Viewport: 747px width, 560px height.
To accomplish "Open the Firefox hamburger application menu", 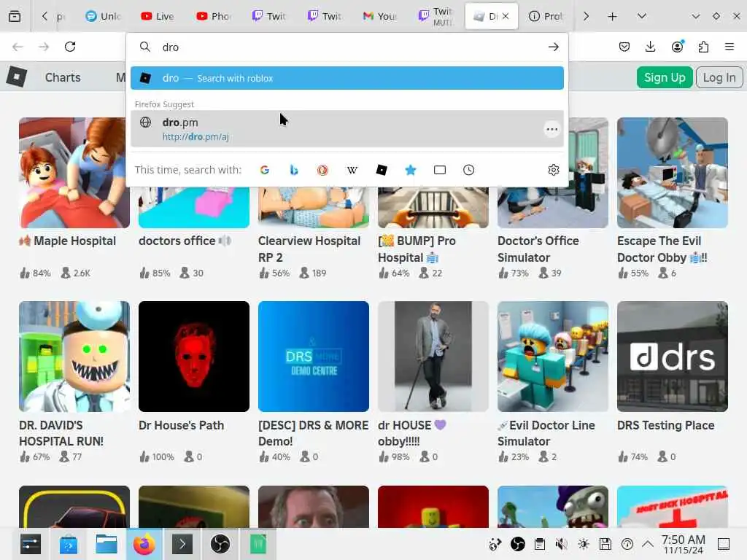I will pos(729,47).
